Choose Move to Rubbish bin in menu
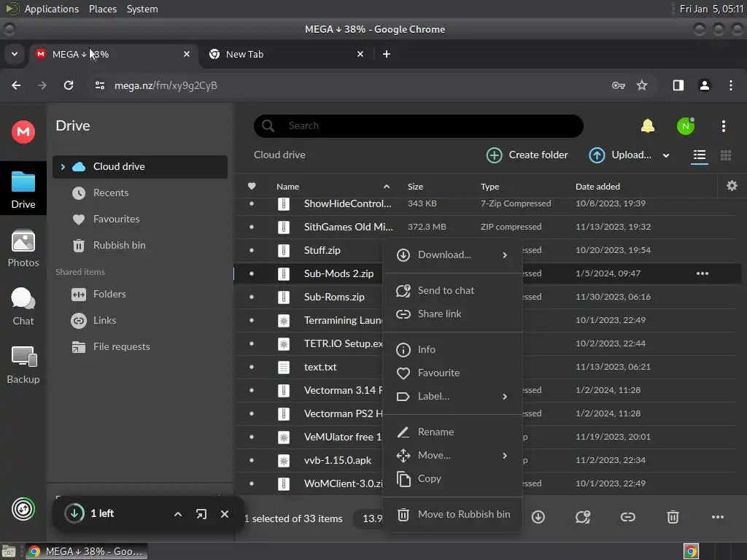The width and height of the screenshot is (747, 560). [452, 514]
